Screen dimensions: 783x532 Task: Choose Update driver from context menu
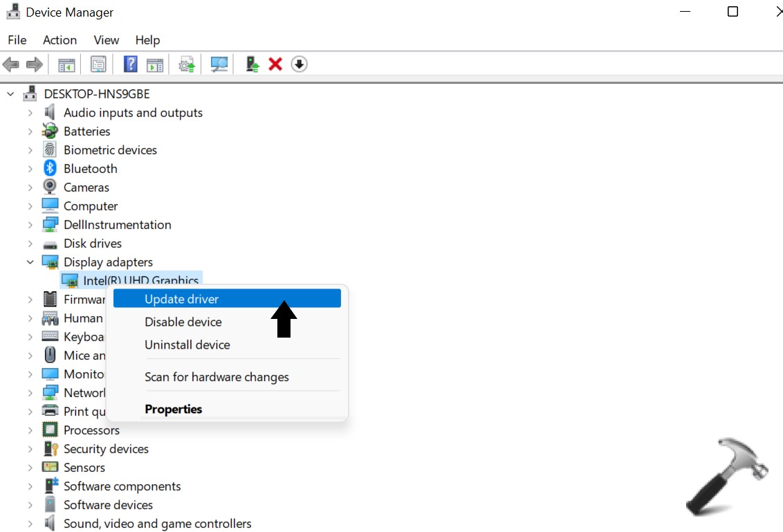coord(227,299)
